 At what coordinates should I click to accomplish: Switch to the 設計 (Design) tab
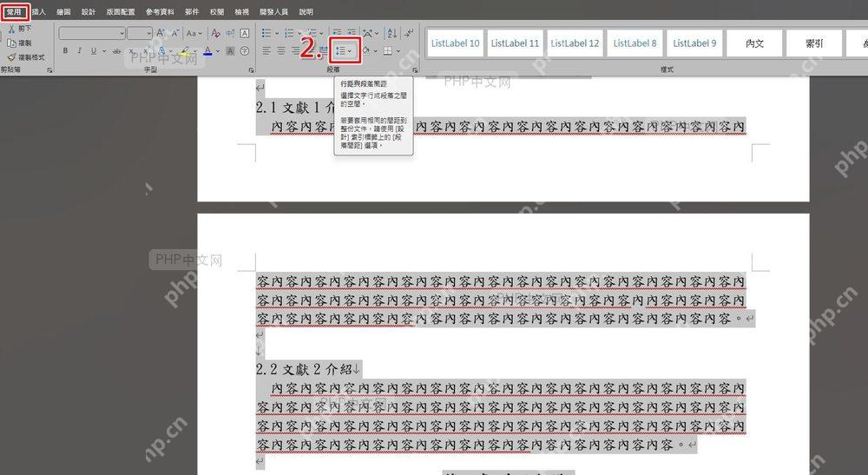[88, 11]
